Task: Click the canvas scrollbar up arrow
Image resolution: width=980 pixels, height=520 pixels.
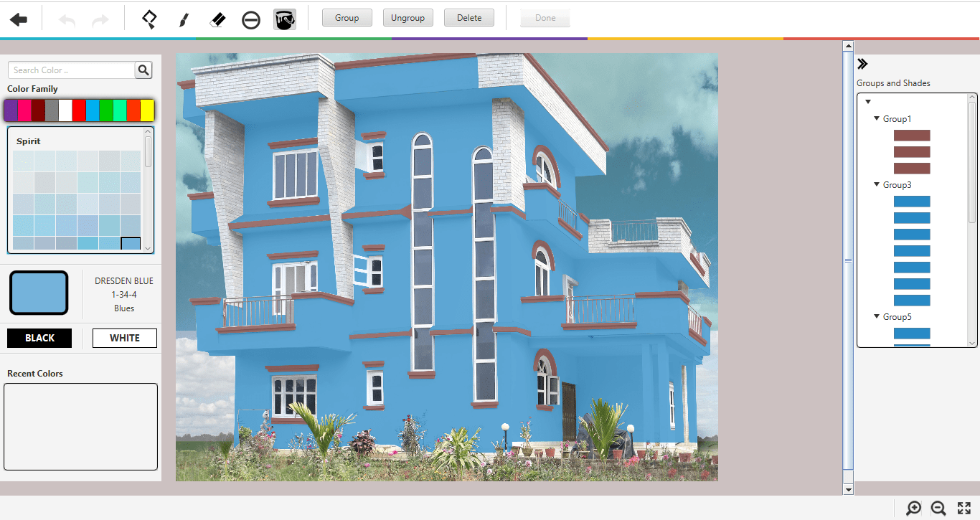Action: point(848,46)
